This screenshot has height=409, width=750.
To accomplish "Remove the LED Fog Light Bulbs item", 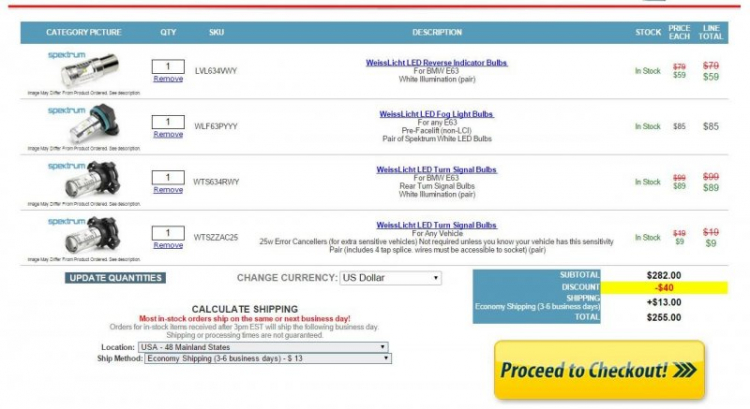I will tap(168, 134).
